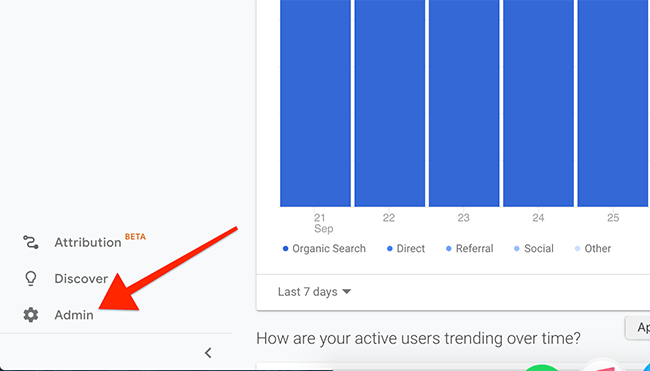The image size is (650, 371).
Task: Toggle the Organic Search legend item
Action: pyautogui.click(x=324, y=249)
